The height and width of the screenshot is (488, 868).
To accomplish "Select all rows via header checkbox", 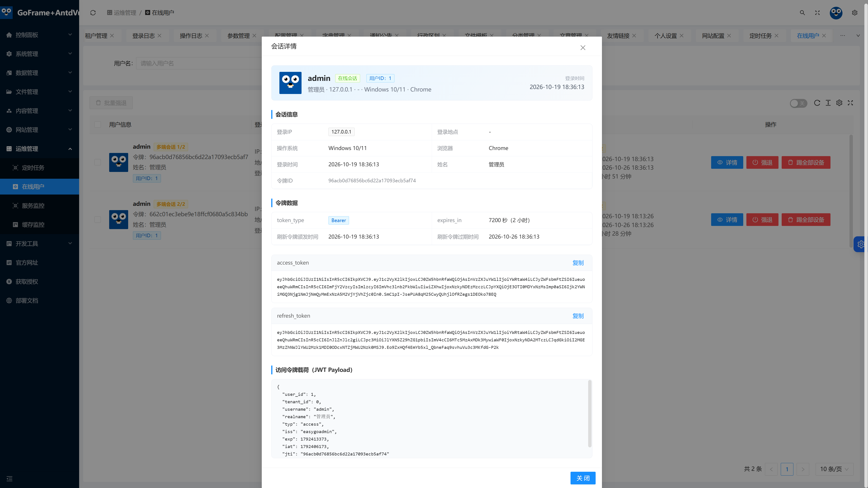I will pyautogui.click(x=98, y=125).
